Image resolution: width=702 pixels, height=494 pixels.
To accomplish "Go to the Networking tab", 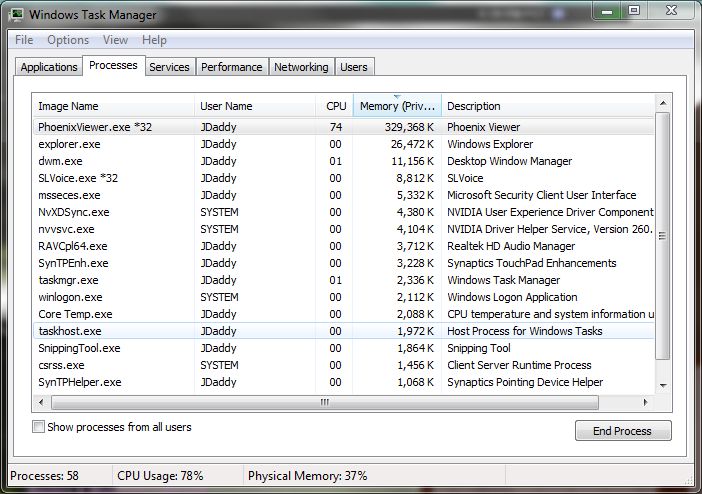I will [x=301, y=67].
